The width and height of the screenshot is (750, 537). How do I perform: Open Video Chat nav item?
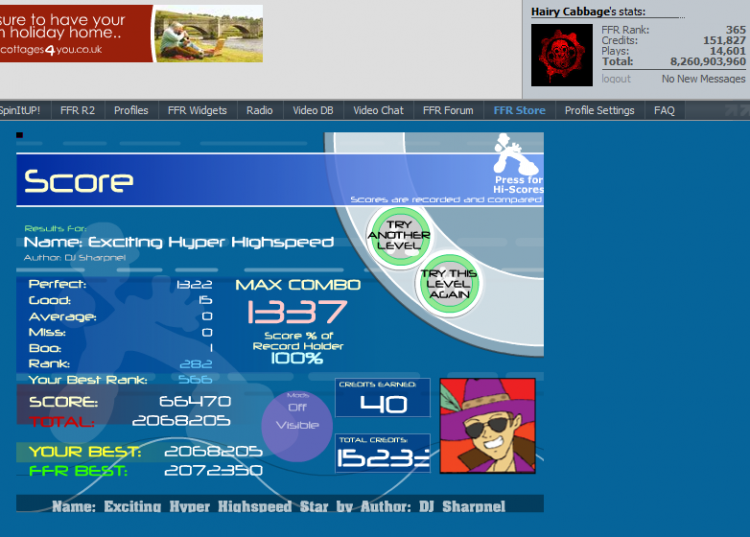click(x=378, y=110)
